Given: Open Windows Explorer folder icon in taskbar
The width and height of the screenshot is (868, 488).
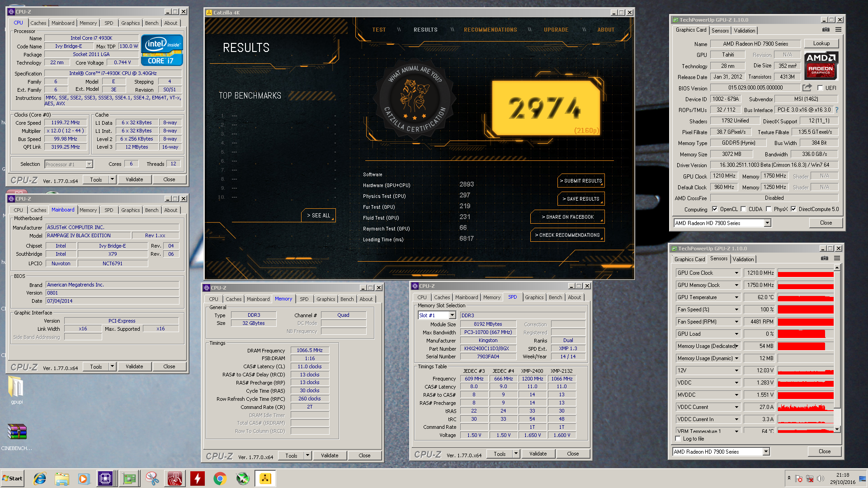Looking at the screenshot, I should coord(62,479).
